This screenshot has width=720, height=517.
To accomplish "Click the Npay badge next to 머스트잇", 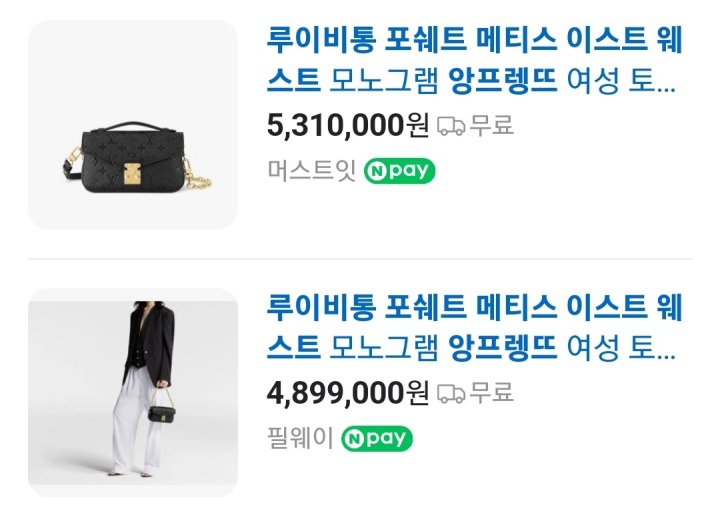I will pos(399,171).
